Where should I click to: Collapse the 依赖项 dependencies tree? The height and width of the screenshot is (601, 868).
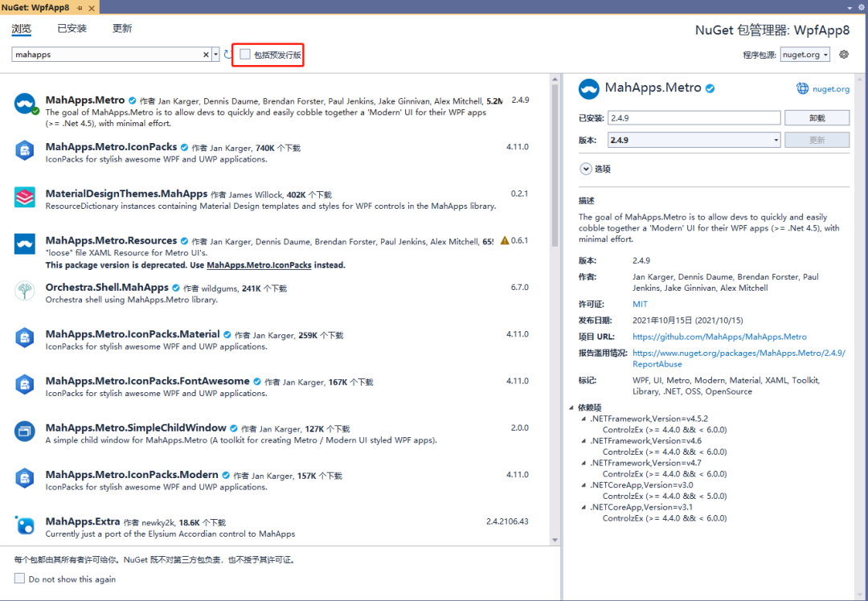tap(571, 407)
